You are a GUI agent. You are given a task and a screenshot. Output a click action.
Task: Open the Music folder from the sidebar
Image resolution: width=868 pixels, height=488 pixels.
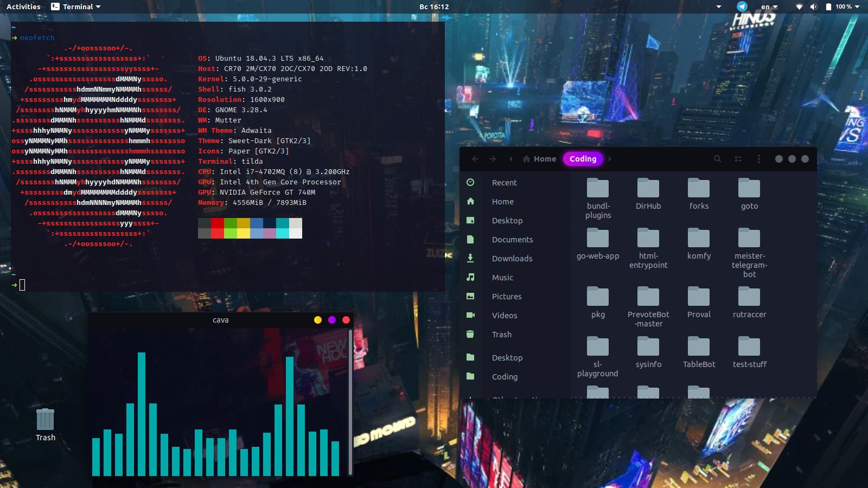point(502,278)
